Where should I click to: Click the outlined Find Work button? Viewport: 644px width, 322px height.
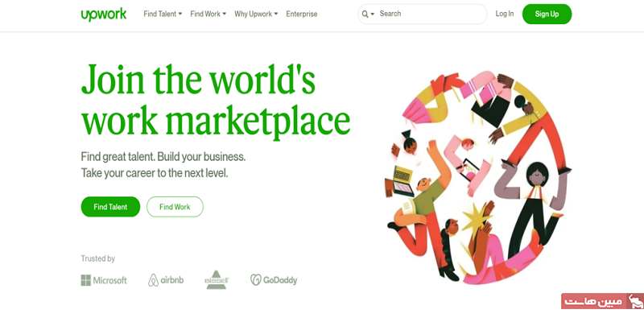coord(175,207)
